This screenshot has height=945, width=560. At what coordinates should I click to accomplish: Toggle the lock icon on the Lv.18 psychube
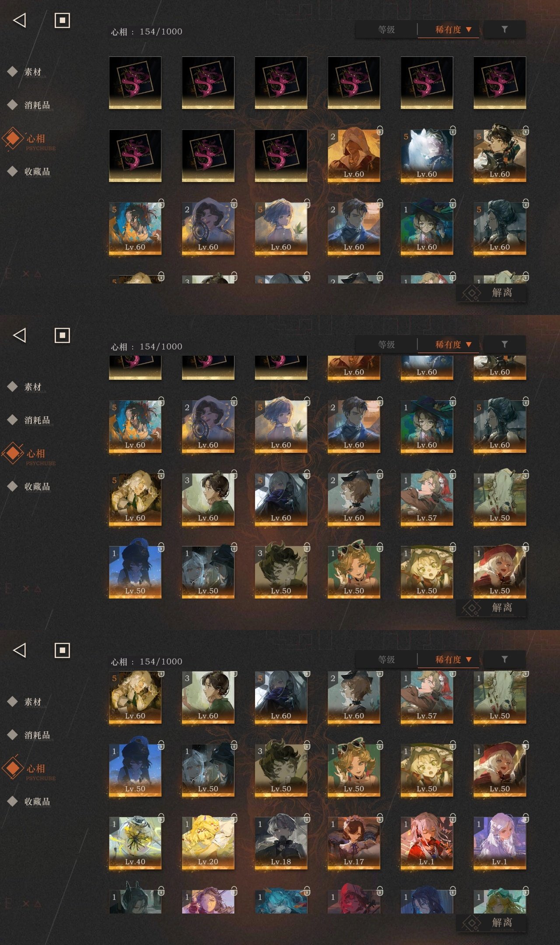point(307,818)
